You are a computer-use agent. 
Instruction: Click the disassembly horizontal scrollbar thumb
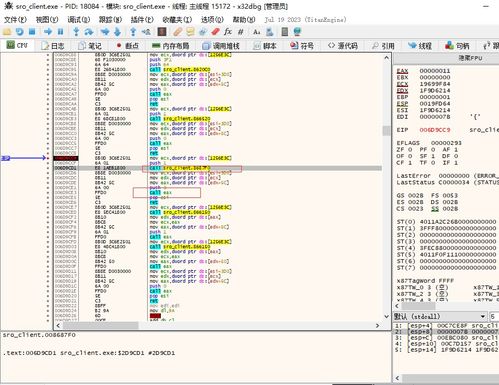(x=100, y=325)
